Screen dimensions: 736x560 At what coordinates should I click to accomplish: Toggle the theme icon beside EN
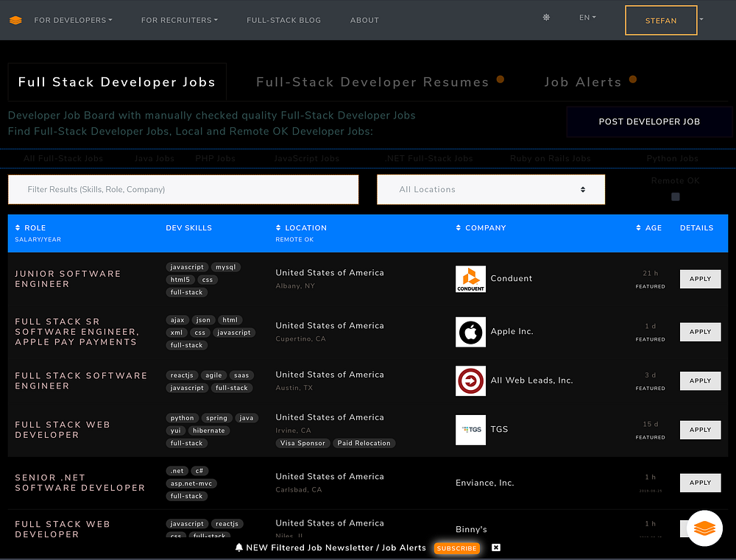tap(546, 18)
